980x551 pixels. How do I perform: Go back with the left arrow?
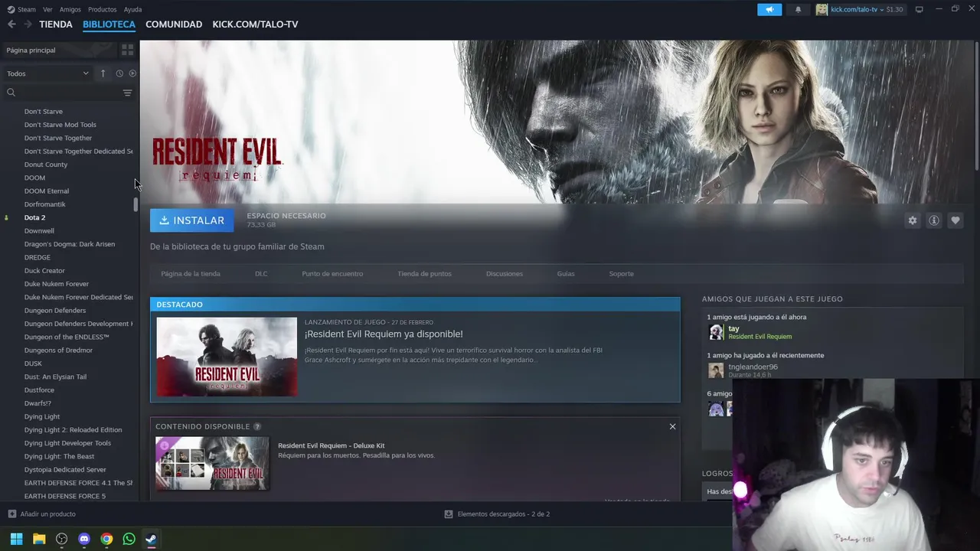click(x=11, y=24)
